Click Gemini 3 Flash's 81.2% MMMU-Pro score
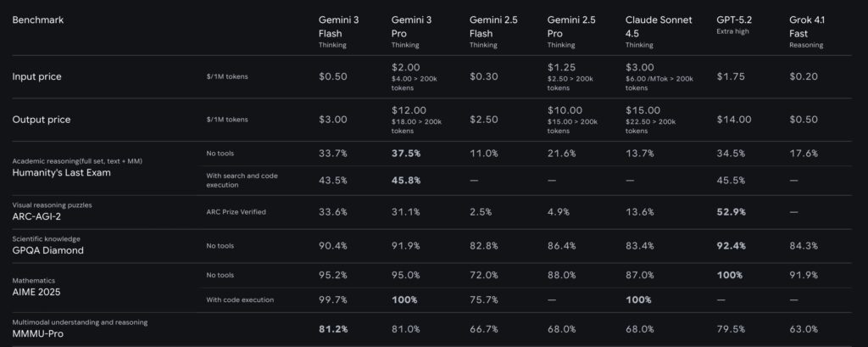 pos(333,329)
